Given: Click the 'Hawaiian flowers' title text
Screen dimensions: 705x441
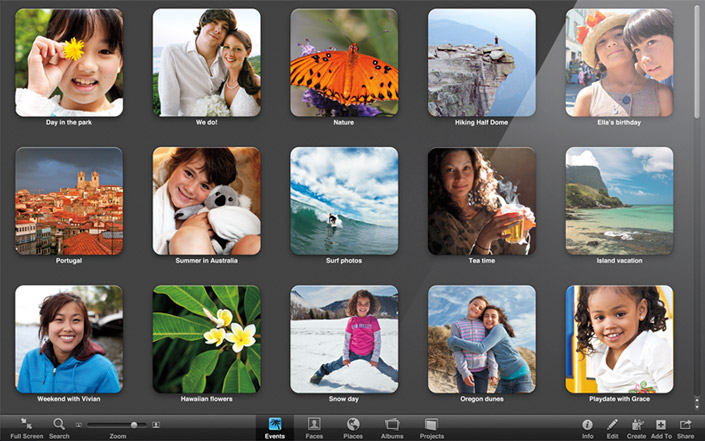Looking at the screenshot, I should pyautogui.click(x=206, y=399).
